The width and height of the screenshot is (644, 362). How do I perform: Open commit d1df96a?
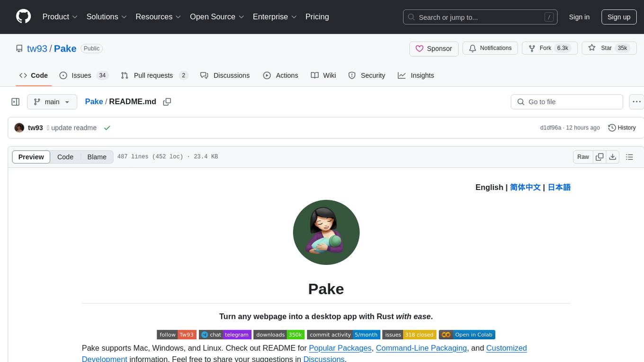tap(550, 128)
